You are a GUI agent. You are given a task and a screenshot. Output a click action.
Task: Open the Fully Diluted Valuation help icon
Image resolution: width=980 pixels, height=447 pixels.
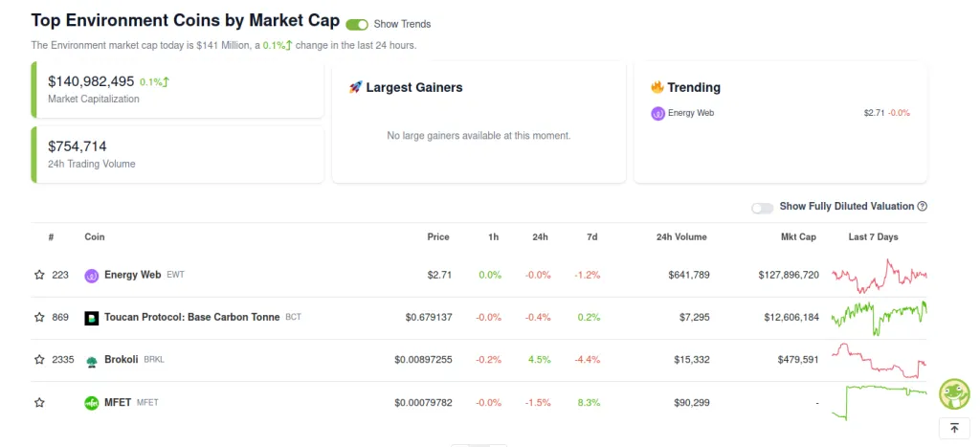pyautogui.click(x=923, y=207)
